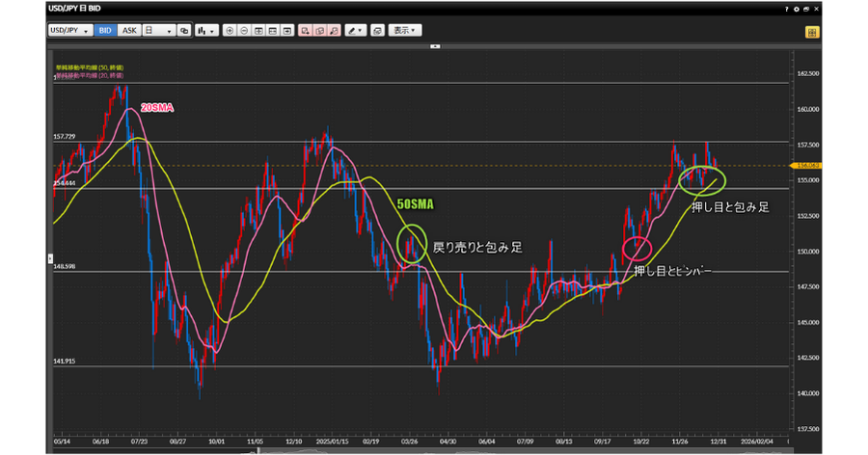Click the collapse handle on chart's left edge

click(50, 258)
